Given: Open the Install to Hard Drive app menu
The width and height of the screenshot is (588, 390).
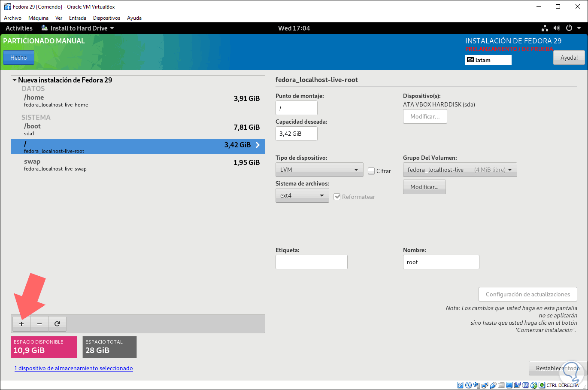Looking at the screenshot, I should coord(78,28).
